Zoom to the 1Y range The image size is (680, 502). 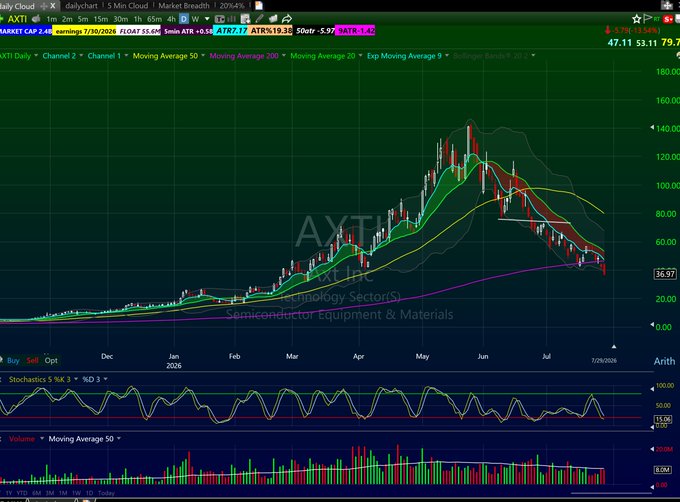pos(9,493)
